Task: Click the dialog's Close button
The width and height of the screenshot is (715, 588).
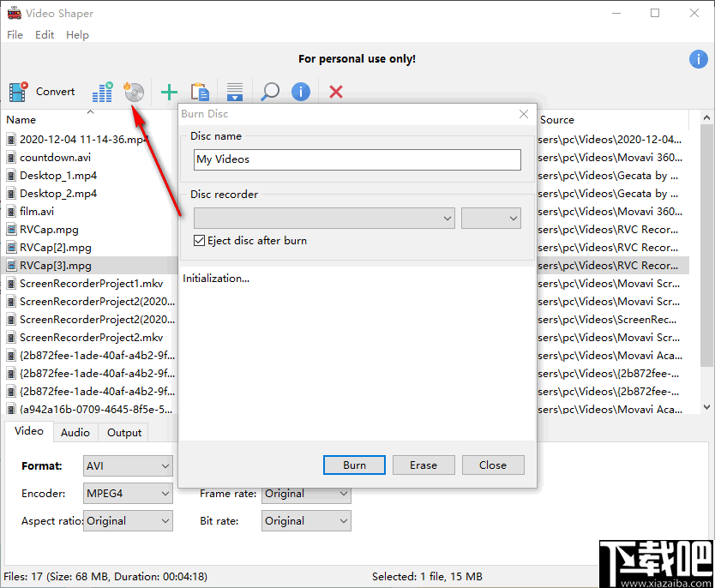Action: click(x=493, y=465)
